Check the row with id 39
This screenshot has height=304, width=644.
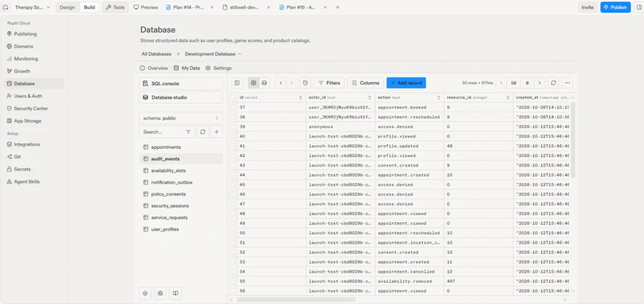(233, 126)
